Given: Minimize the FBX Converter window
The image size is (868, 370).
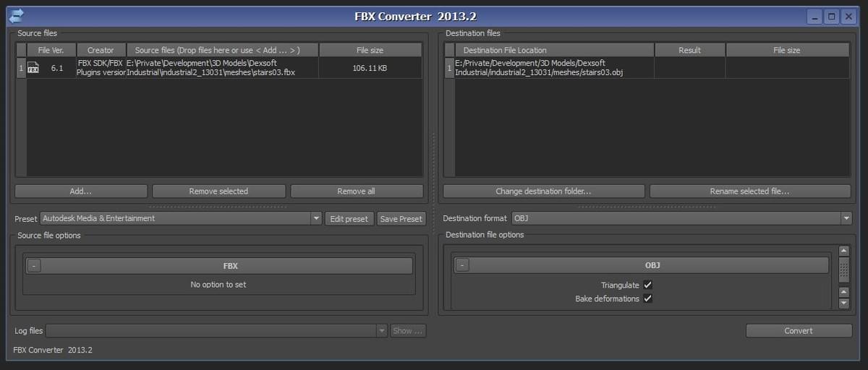Looking at the screenshot, I should coord(814,17).
